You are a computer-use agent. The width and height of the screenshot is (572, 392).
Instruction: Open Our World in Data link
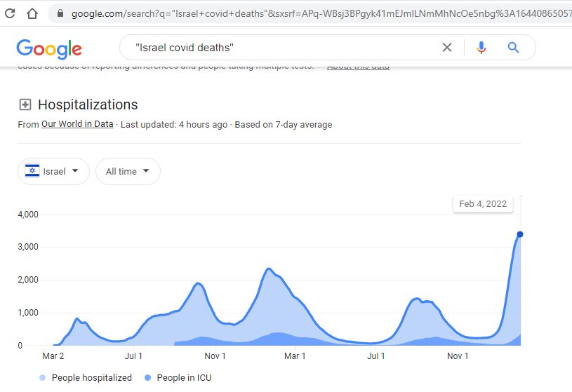click(77, 125)
